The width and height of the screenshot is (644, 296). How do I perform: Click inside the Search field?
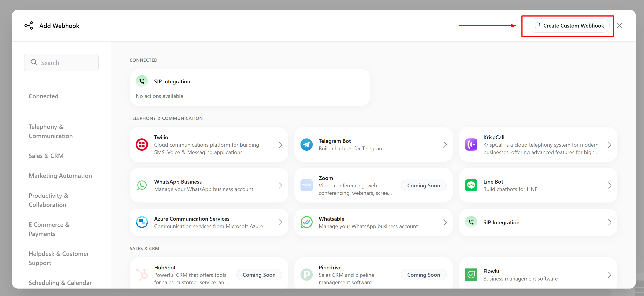61,63
